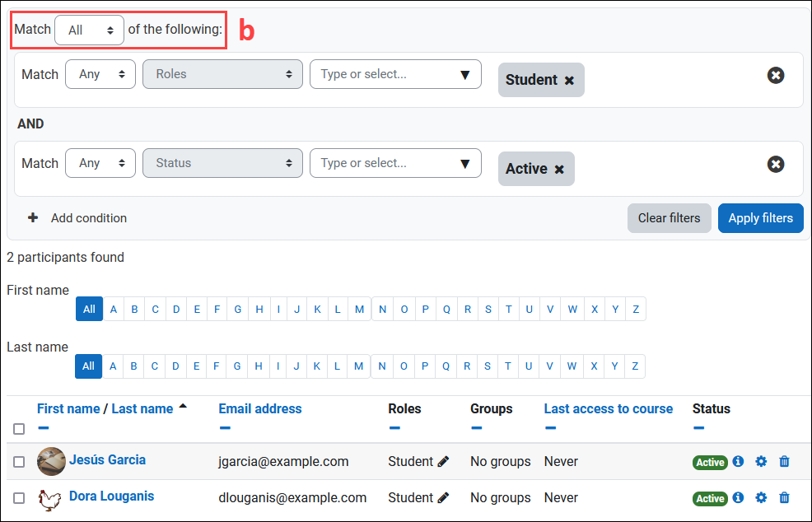Edit role pencil for Dora Louganis

(x=443, y=497)
